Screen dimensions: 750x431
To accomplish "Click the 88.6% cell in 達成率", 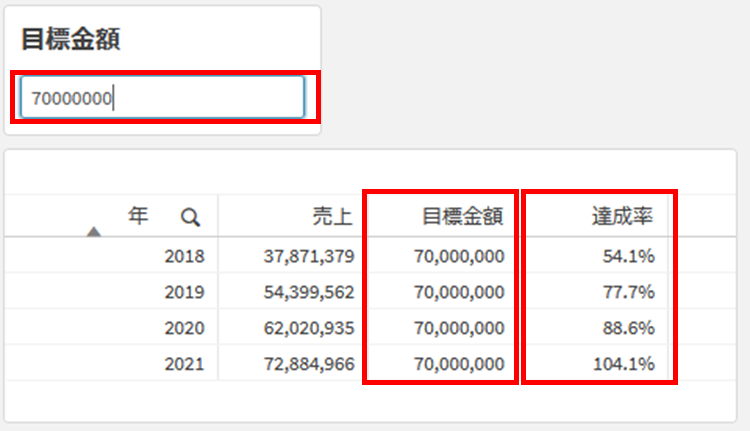I will click(628, 328).
